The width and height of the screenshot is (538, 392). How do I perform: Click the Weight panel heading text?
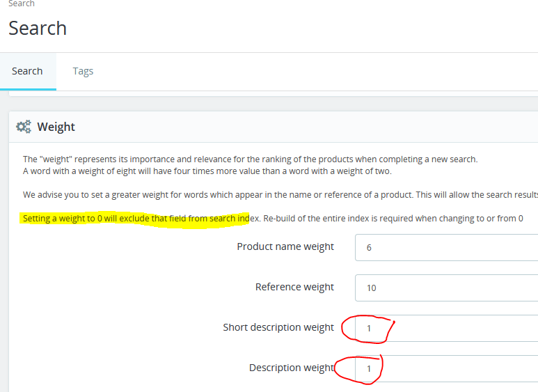[x=56, y=127]
